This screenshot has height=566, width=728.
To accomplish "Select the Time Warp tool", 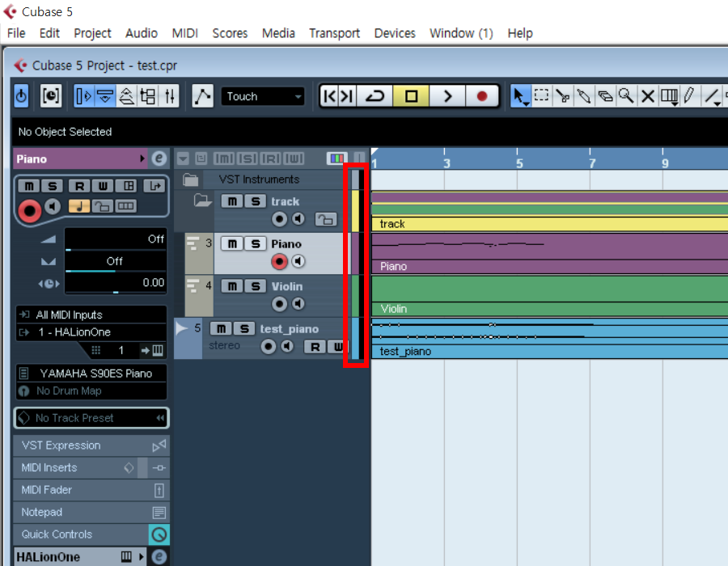I will point(669,96).
